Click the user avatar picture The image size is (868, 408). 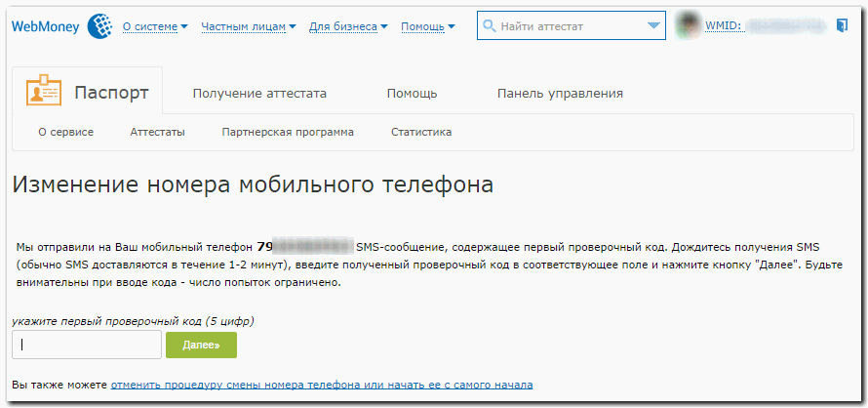[x=688, y=26]
